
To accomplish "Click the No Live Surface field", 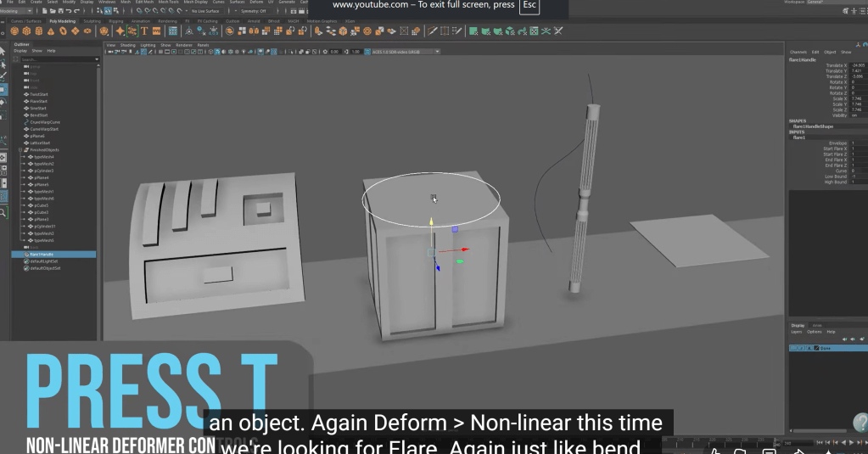I will click(205, 10).
